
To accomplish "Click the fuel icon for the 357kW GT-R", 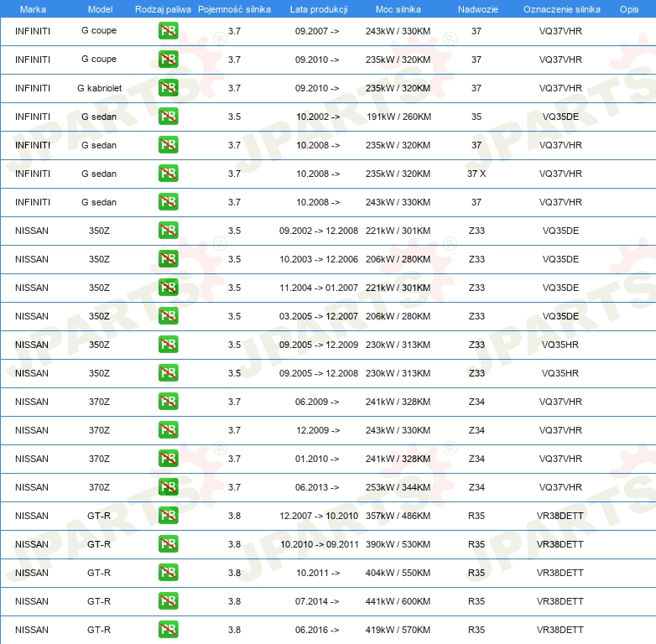I will (168, 516).
